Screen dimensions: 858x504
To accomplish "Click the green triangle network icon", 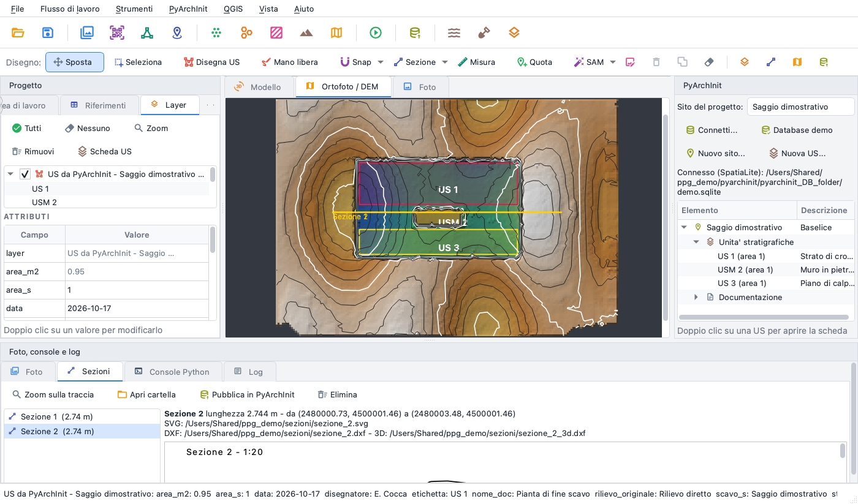I will [x=147, y=33].
